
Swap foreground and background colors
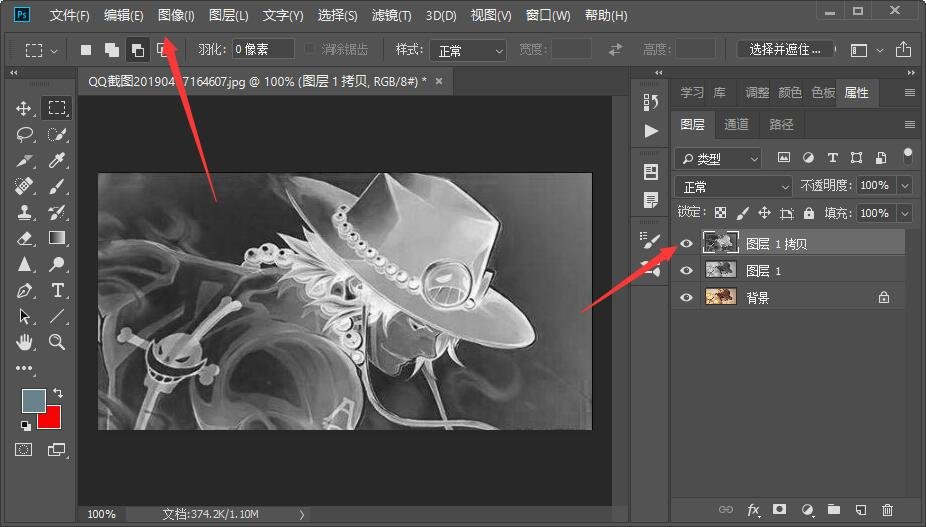(x=57, y=392)
